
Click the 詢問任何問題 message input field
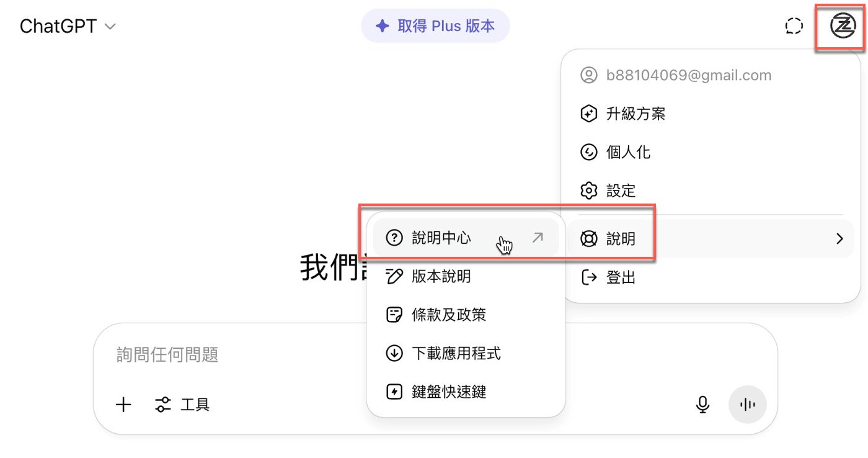pyautogui.click(x=372, y=355)
